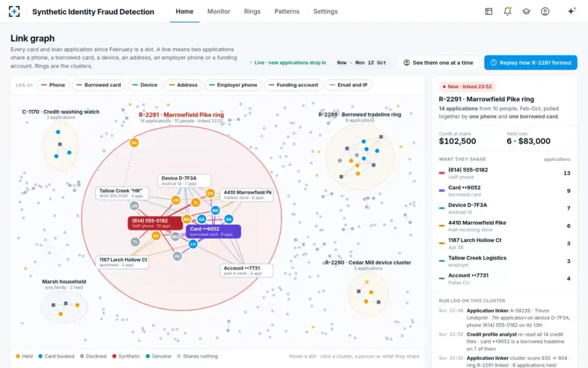Click 1187 Larch Hollow Ct shared row

pyautogui.click(x=505, y=243)
